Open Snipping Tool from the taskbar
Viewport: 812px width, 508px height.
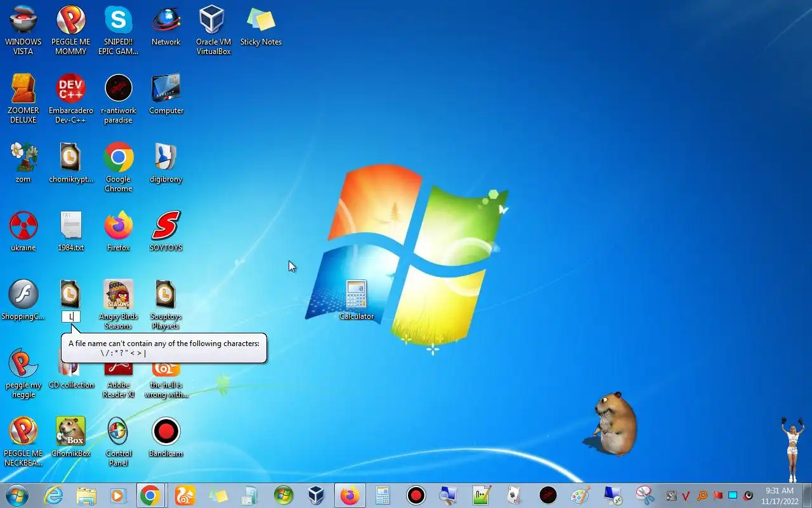[x=645, y=495]
